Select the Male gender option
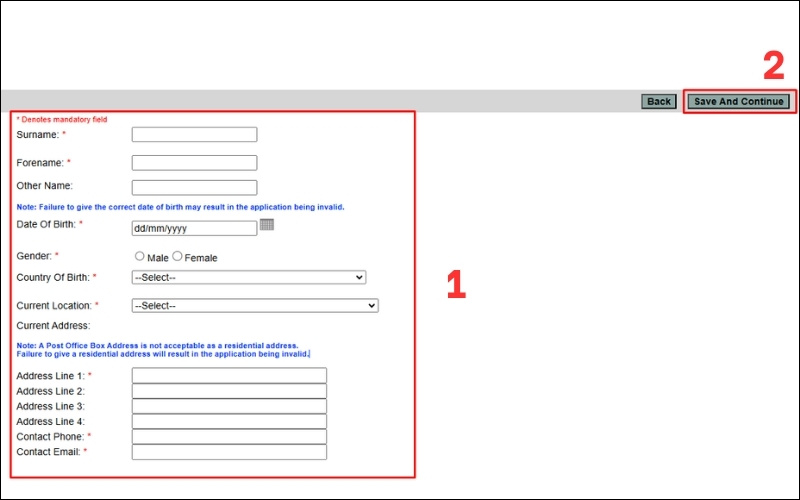Image resolution: width=800 pixels, height=500 pixels. (140, 257)
